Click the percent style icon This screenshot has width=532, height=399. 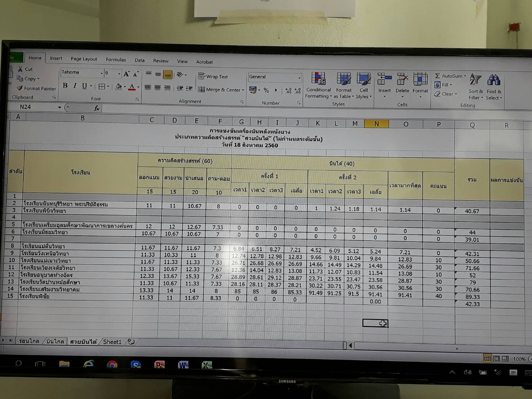266,90
